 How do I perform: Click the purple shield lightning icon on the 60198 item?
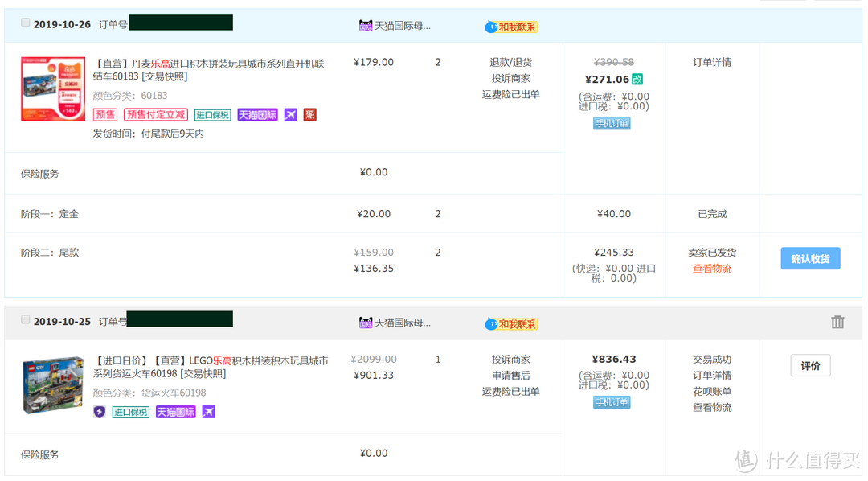[x=99, y=412]
